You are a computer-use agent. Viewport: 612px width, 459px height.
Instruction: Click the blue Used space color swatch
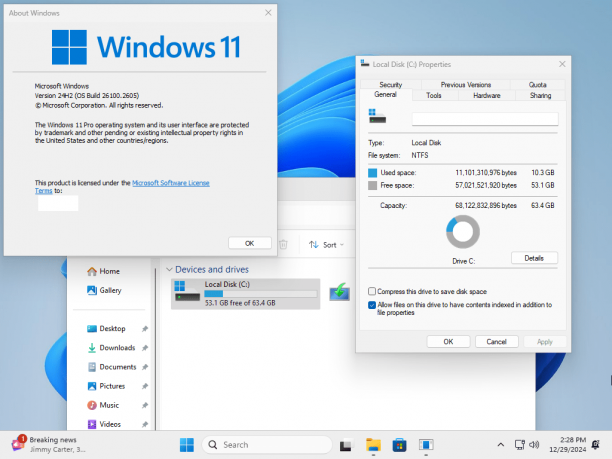[x=372, y=173]
